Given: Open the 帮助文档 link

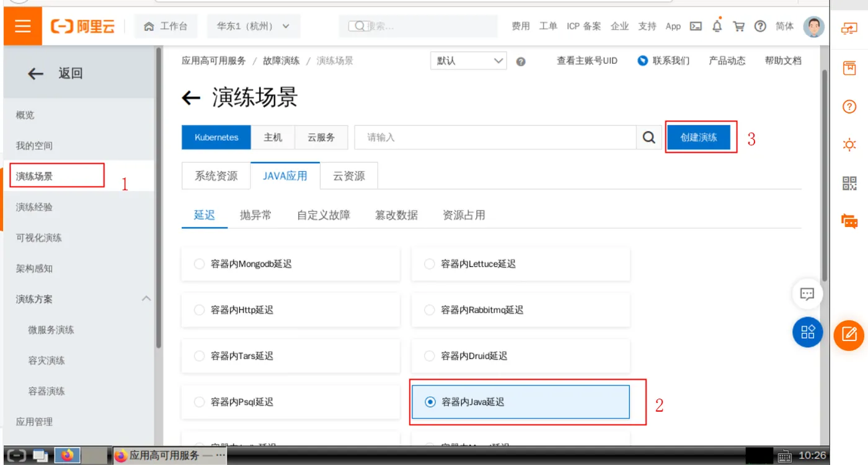Looking at the screenshot, I should coord(783,61).
